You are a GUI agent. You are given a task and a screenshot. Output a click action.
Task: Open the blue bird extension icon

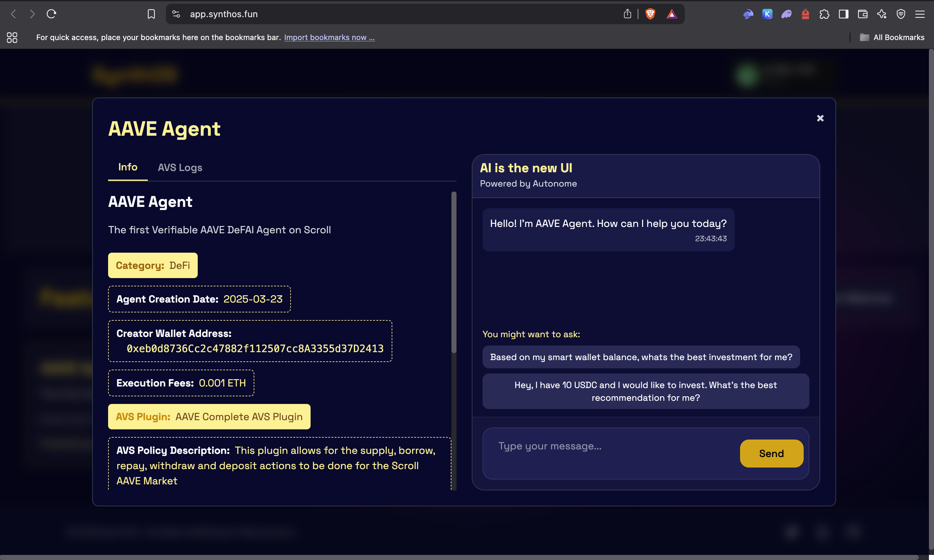[x=748, y=14]
